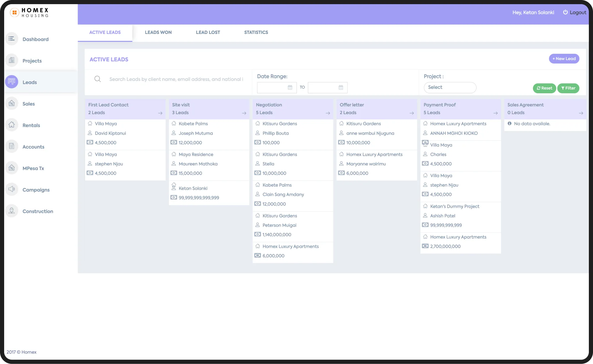Reset the lead filters

pos(544,88)
